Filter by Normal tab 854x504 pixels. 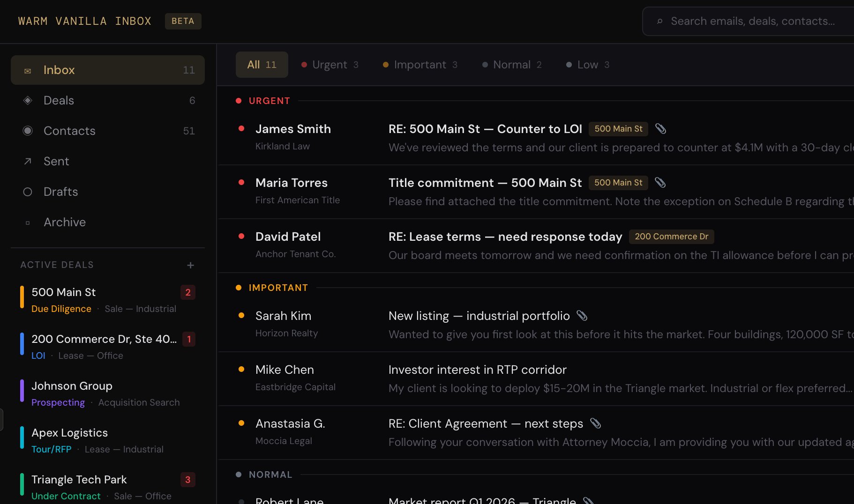(x=512, y=65)
